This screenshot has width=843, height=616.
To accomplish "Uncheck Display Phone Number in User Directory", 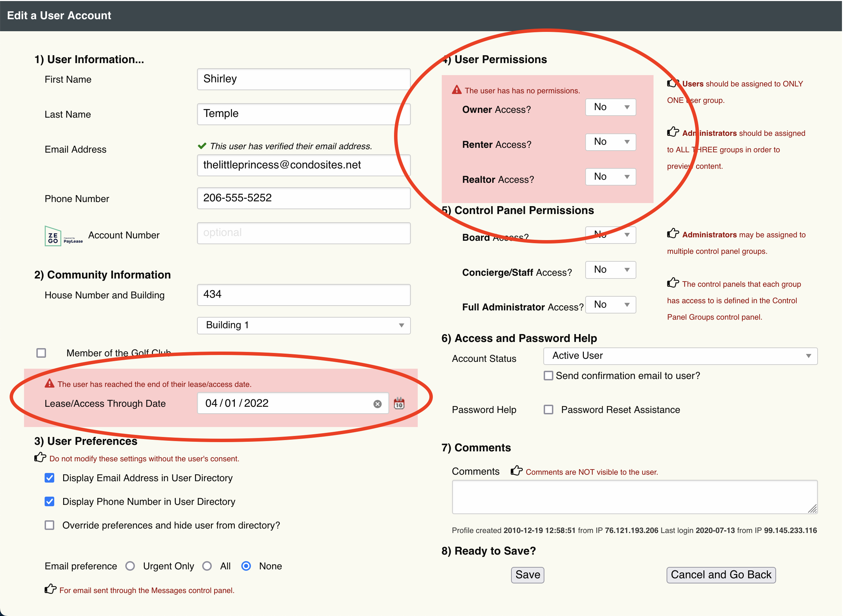I will coord(49,501).
